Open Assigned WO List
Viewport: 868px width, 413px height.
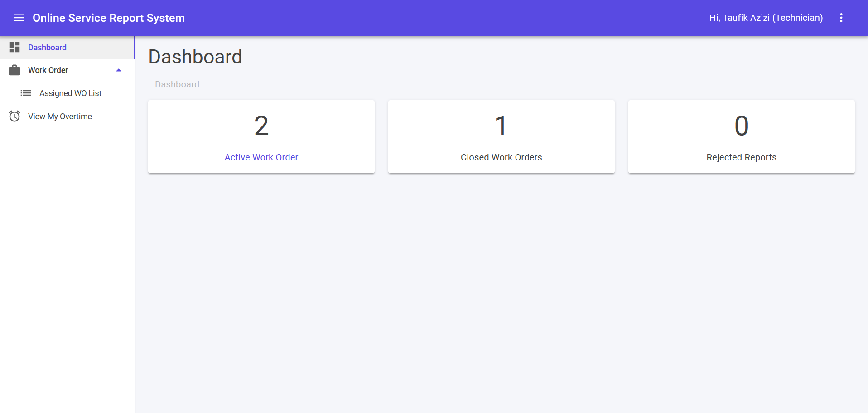tap(67, 93)
